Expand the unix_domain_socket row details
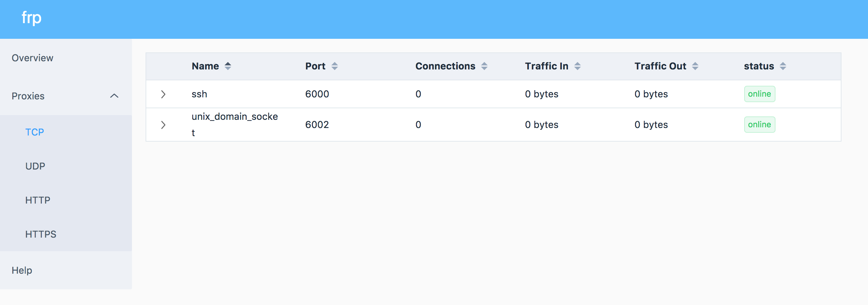 tap(163, 125)
